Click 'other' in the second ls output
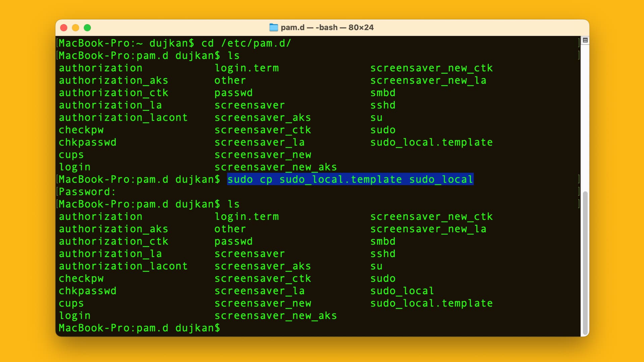 coord(230,229)
